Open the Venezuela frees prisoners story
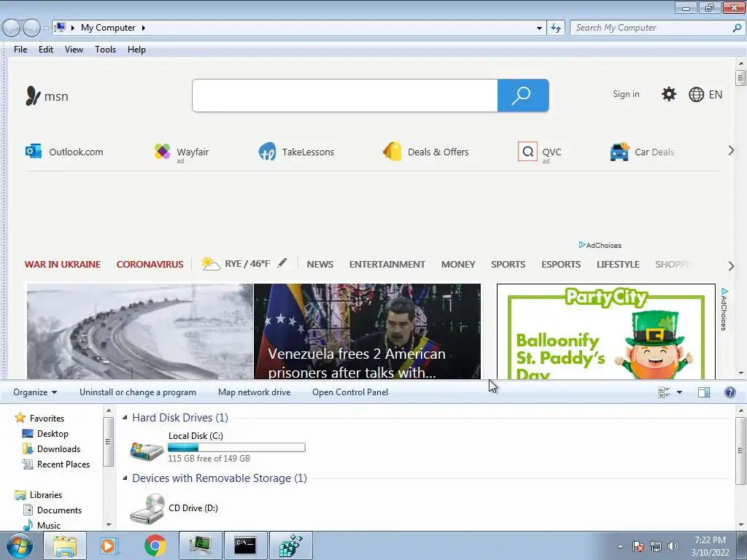This screenshot has height=560, width=747. (367, 332)
